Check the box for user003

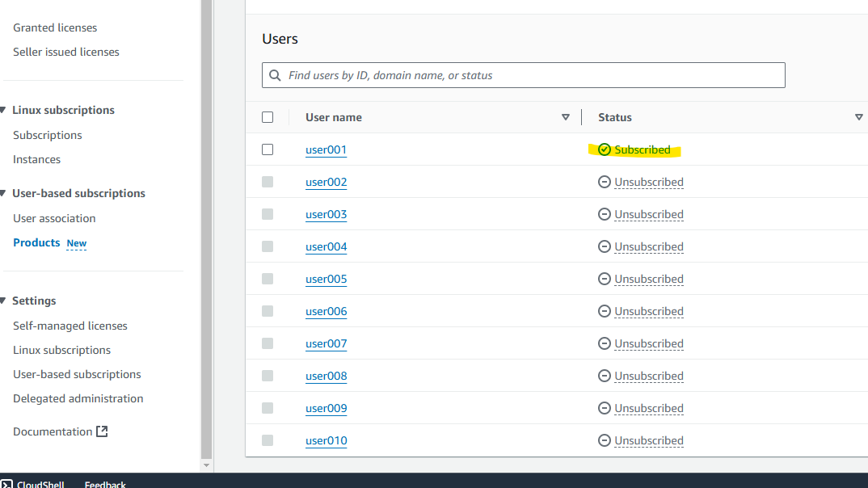[x=268, y=214]
